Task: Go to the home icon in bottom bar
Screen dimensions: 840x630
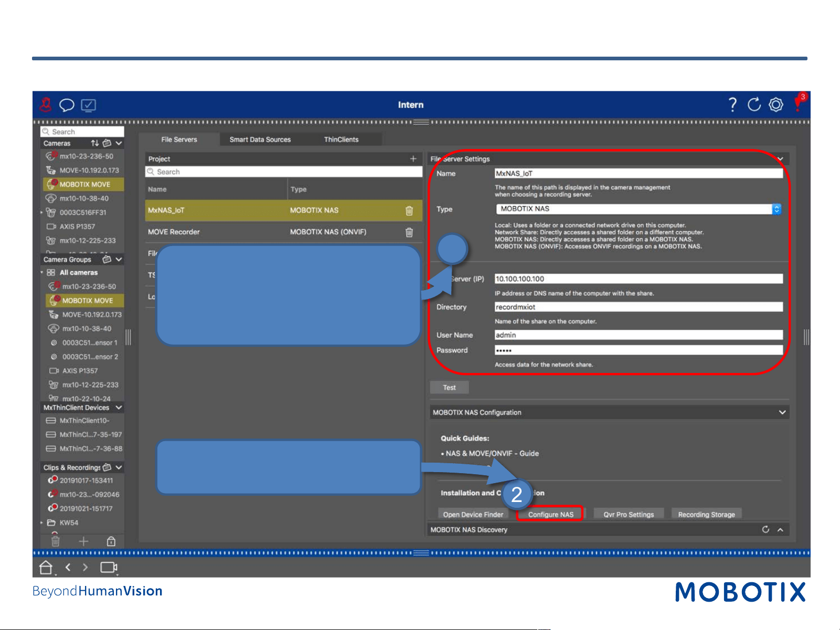Action: [x=46, y=567]
